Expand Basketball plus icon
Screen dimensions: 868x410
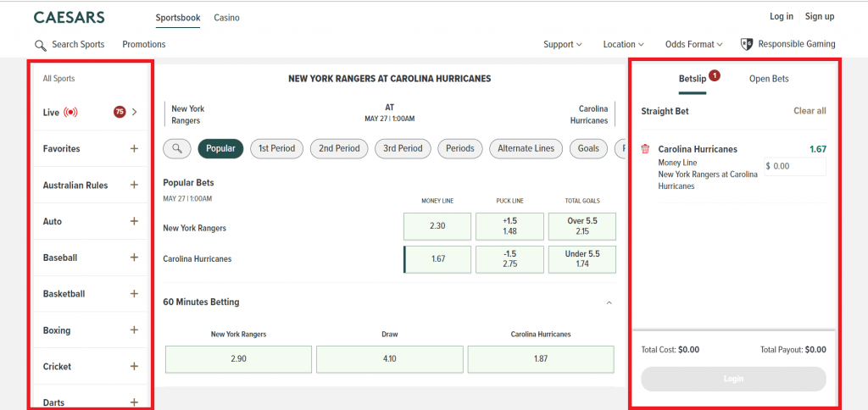(134, 294)
